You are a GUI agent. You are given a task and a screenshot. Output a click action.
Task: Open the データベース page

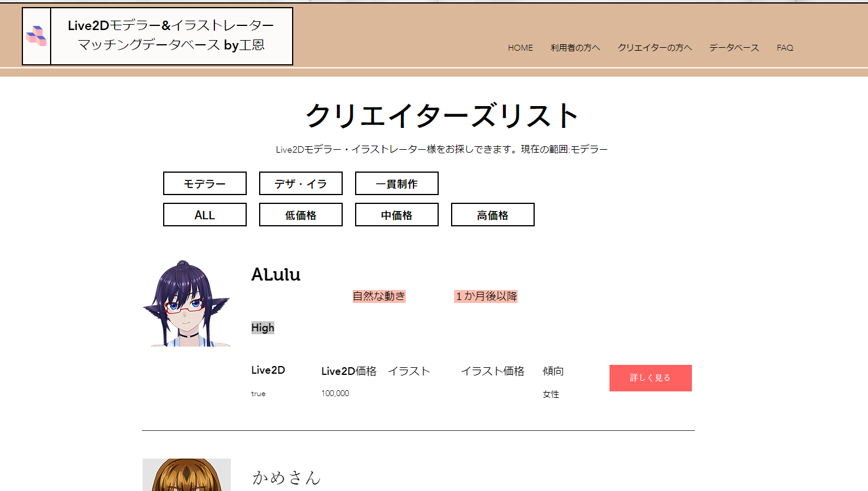[x=734, y=48]
